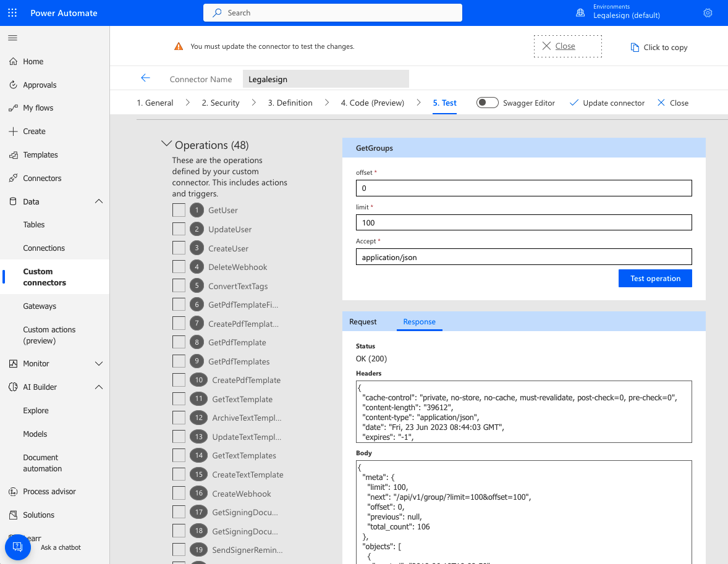Switch to the 3. Definition step
Screen dimensions: 728x564
[290, 103]
